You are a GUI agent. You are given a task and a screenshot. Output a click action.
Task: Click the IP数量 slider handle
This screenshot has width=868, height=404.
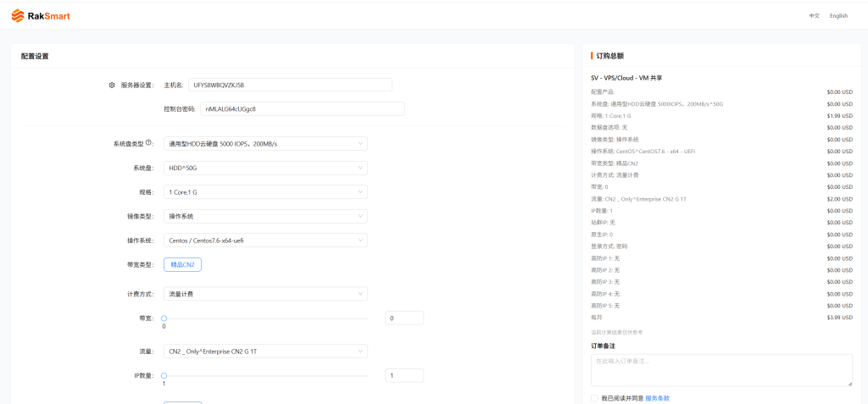pyautogui.click(x=164, y=376)
